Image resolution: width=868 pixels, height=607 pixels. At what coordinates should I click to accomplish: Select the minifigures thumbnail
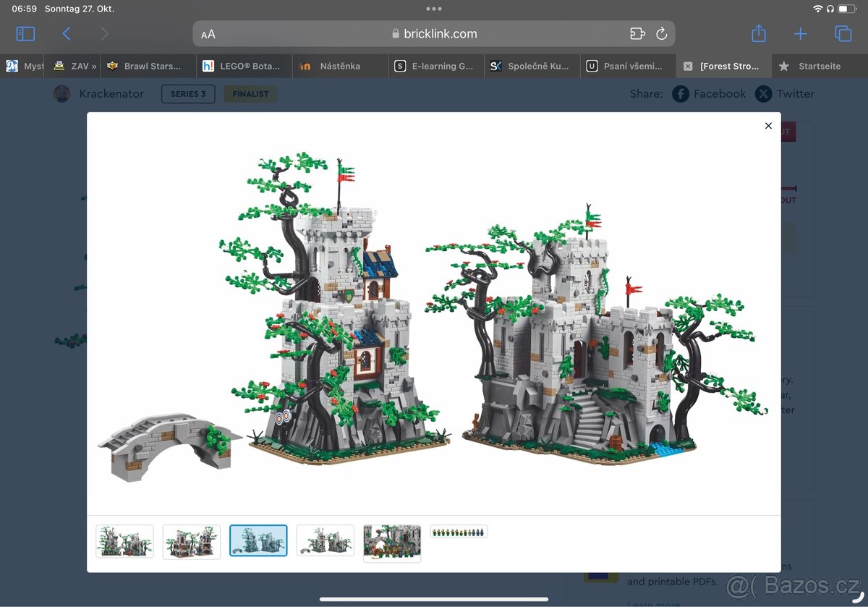pyautogui.click(x=459, y=531)
